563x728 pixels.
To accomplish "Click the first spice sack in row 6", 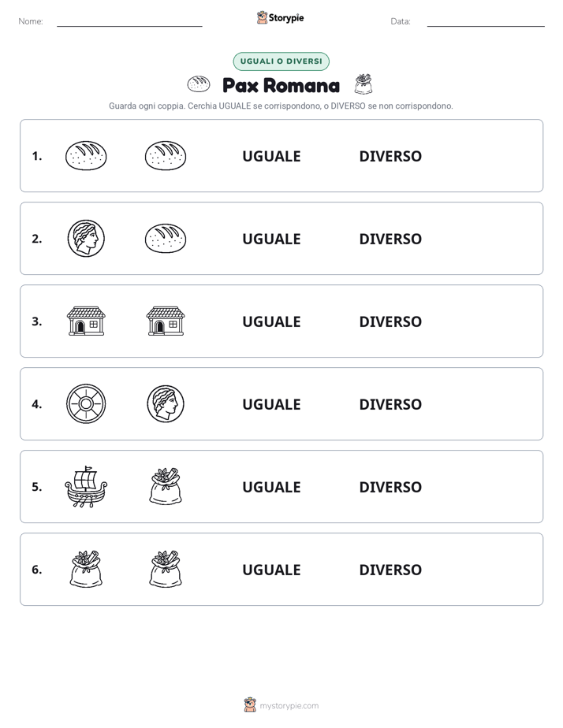I will coord(86,569).
